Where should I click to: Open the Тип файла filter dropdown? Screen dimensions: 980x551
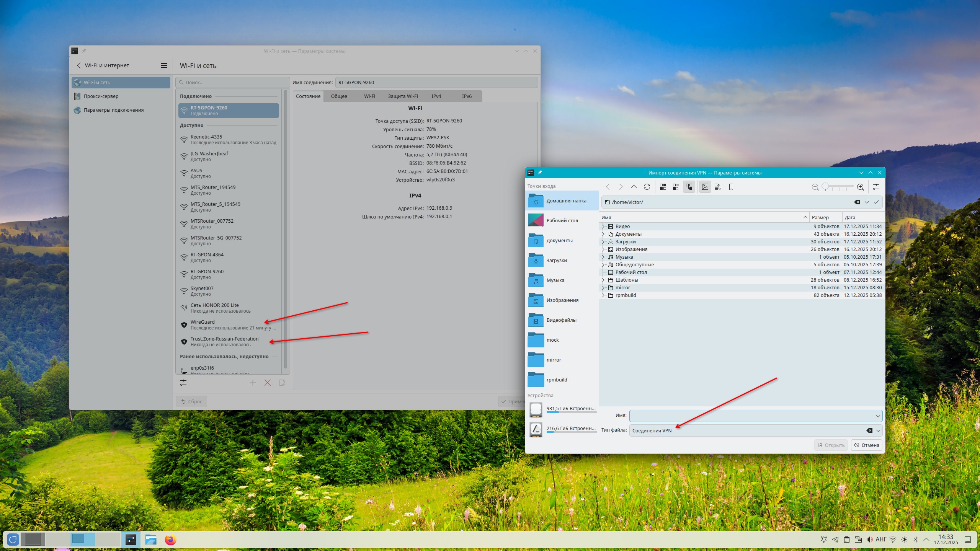click(x=878, y=430)
